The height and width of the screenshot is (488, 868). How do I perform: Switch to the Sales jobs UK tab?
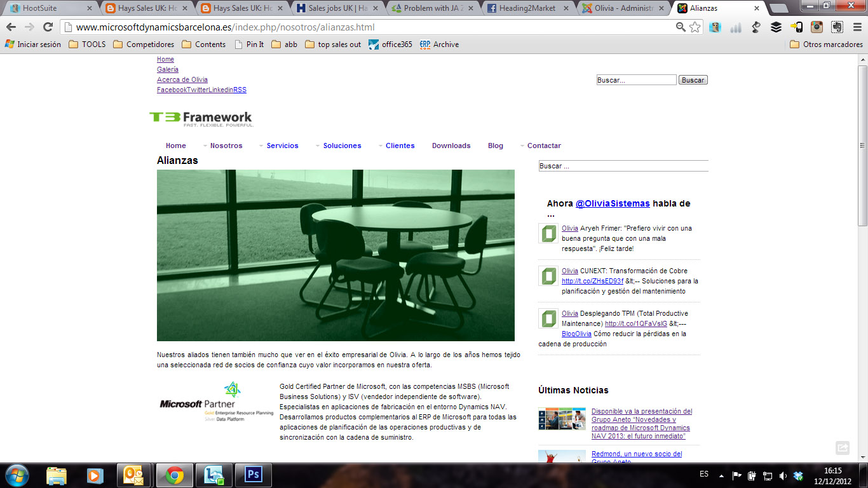pos(337,8)
